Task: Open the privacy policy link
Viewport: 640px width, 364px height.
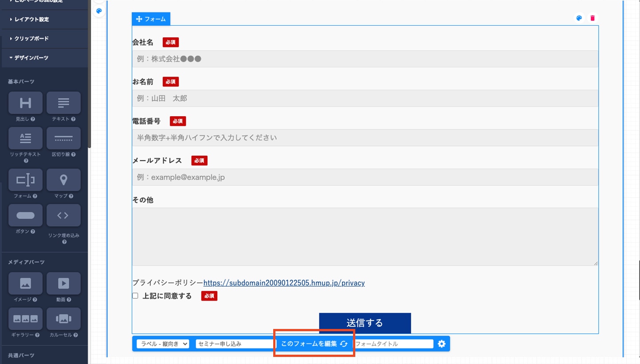Action: pyautogui.click(x=284, y=283)
